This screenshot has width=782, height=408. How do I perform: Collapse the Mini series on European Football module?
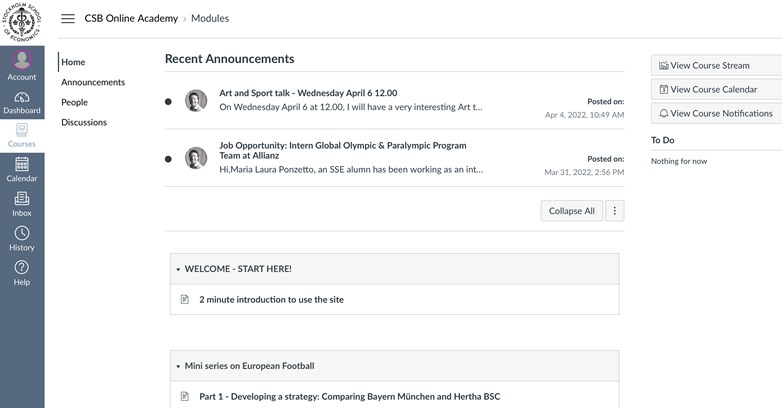(x=178, y=366)
